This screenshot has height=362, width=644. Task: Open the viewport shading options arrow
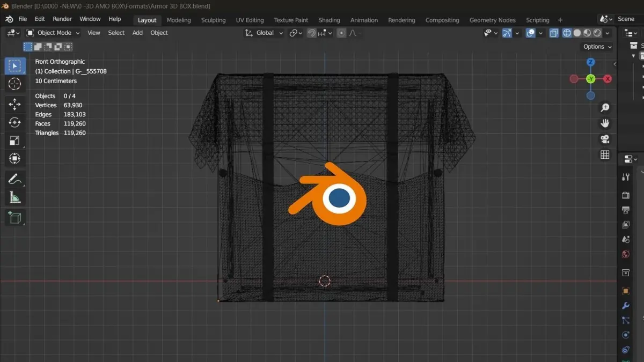point(608,33)
